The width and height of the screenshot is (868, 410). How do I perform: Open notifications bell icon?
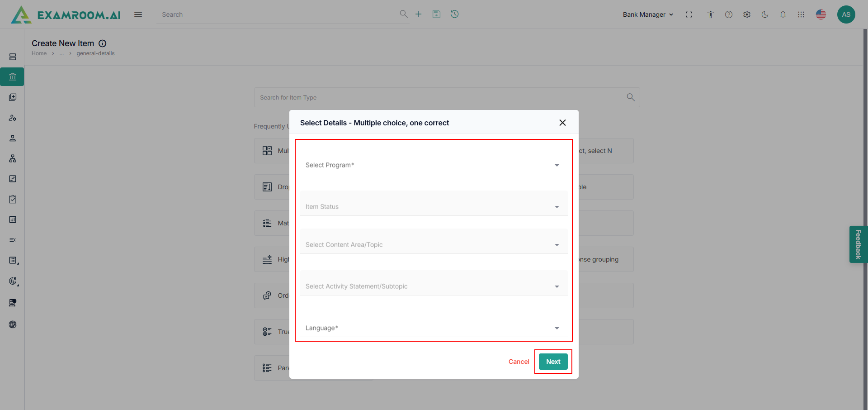783,14
